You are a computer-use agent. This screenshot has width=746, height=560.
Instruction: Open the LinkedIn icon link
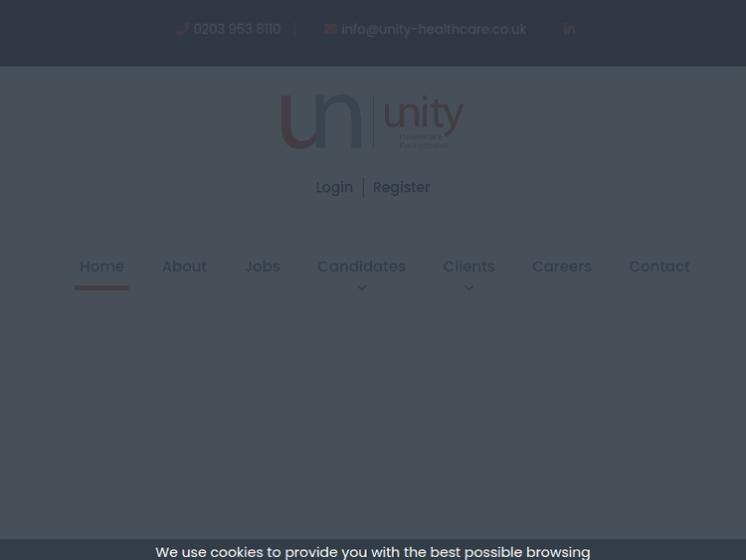click(570, 30)
